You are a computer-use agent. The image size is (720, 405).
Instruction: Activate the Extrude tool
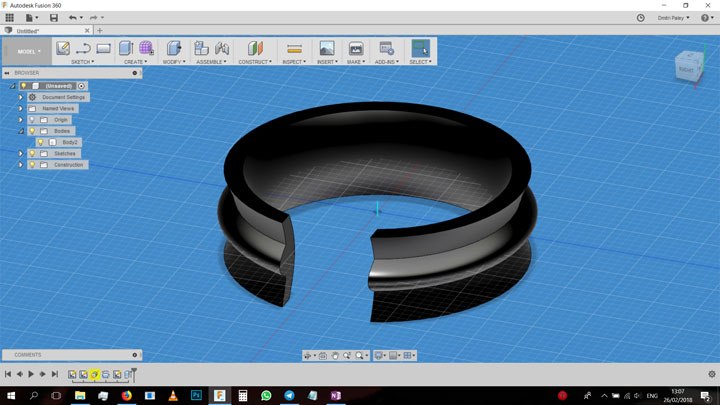[126, 48]
